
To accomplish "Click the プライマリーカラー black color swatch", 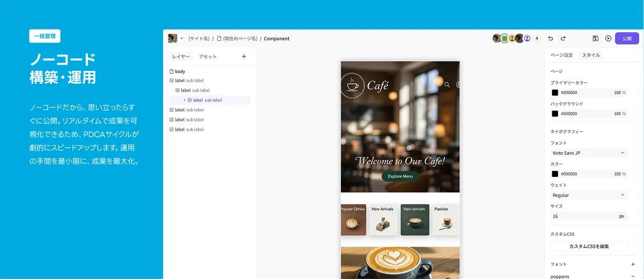I will [x=555, y=92].
